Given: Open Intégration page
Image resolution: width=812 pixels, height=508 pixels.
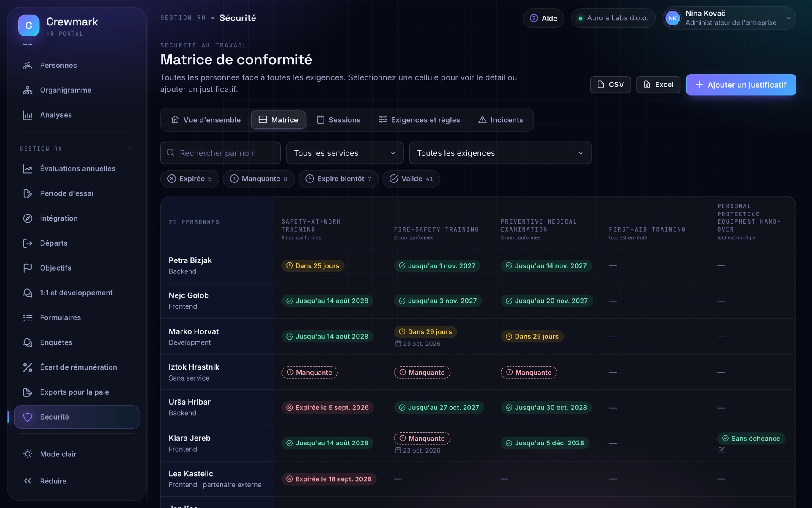Looking at the screenshot, I should (x=77, y=218).
